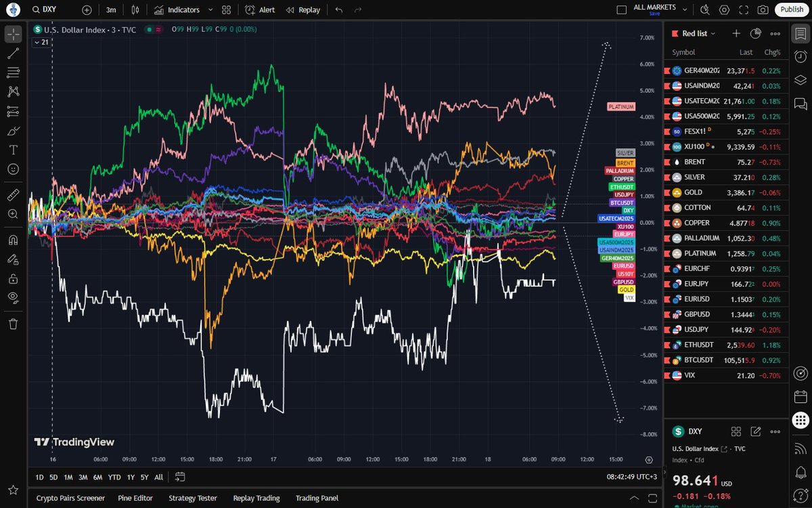Create an Alert

pos(260,10)
